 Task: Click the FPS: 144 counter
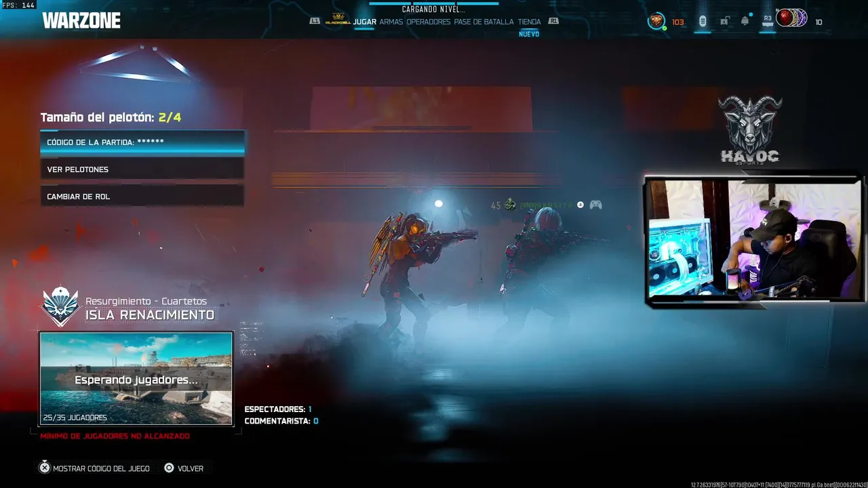pyautogui.click(x=18, y=5)
